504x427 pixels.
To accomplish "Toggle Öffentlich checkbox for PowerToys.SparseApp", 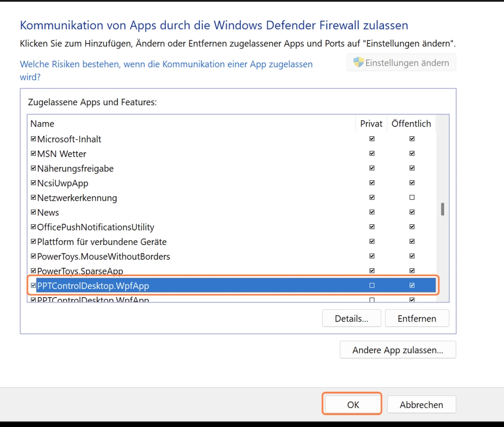I will 412,271.
